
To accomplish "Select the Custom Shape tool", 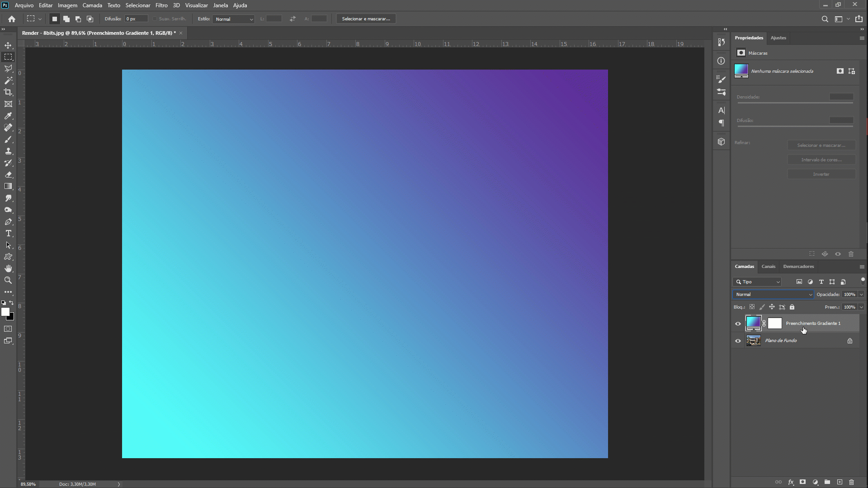I will pos(8,257).
